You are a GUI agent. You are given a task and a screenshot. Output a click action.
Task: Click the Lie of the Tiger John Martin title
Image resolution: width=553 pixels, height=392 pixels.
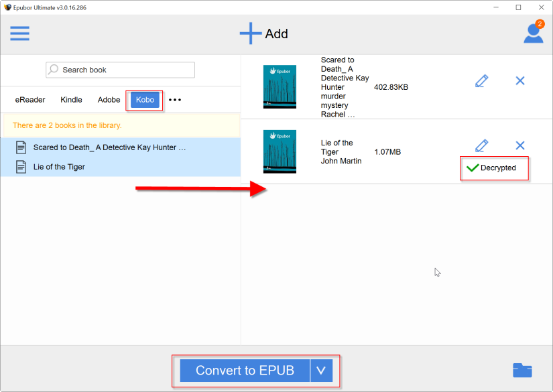(341, 152)
